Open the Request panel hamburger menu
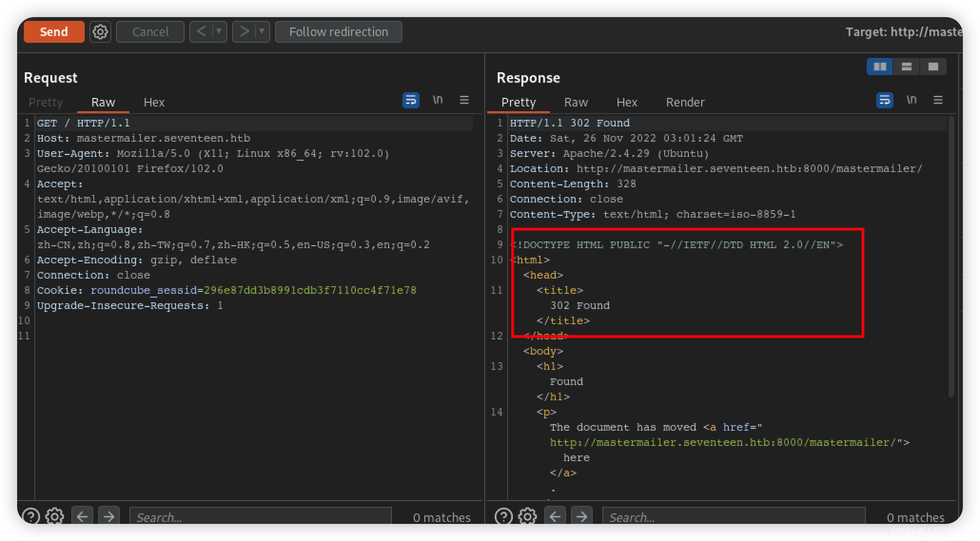The height and width of the screenshot is (541, 980). [x=464, y=100]
